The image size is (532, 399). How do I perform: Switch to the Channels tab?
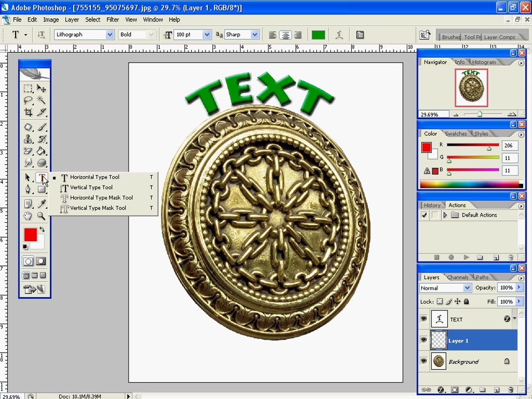coord(457,277)
